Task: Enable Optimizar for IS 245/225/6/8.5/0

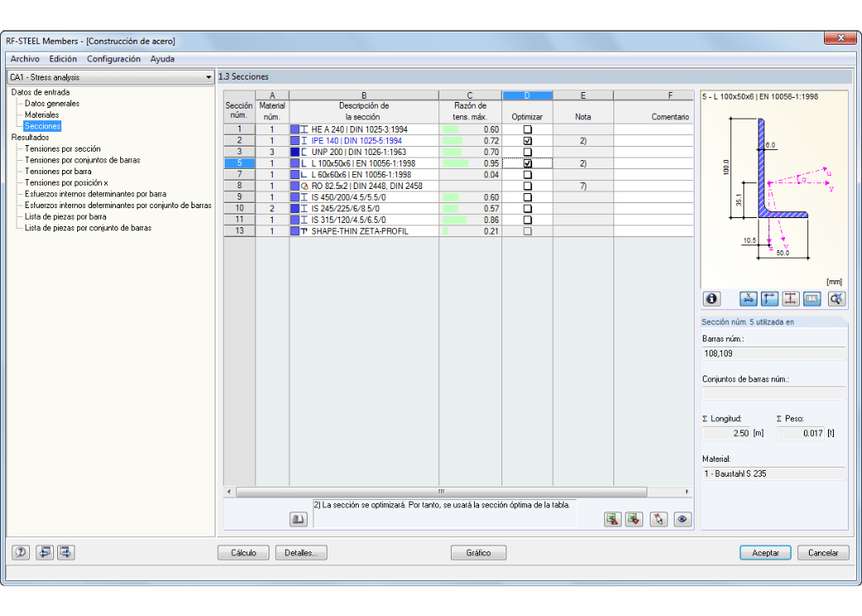Action: pyautogui.click(x=527, y=208)
